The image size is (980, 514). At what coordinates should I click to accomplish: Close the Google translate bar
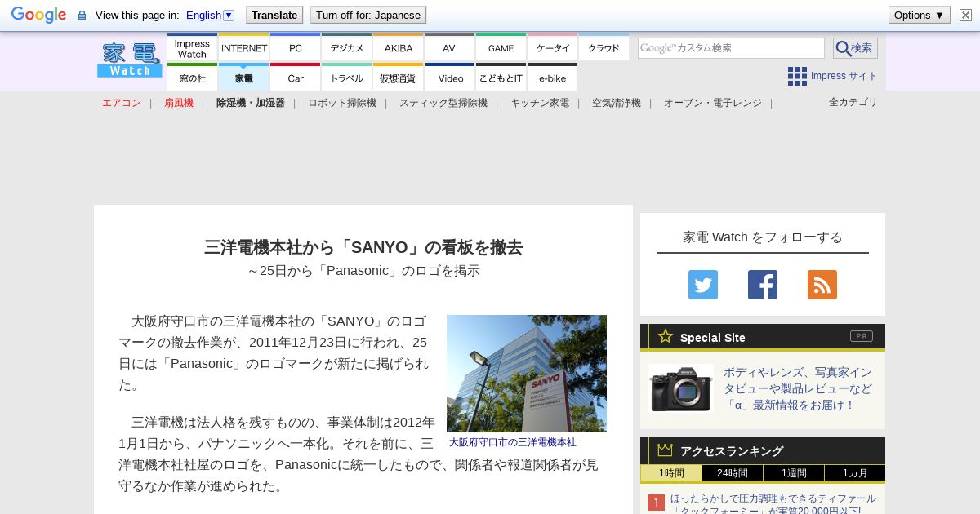pos(965,15)
